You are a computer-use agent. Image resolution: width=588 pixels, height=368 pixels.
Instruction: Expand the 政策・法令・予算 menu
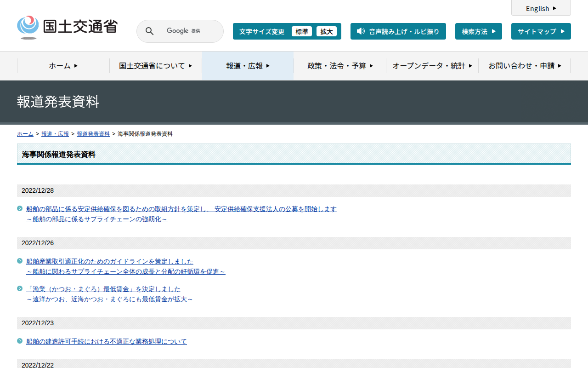[x=340, y=66]
